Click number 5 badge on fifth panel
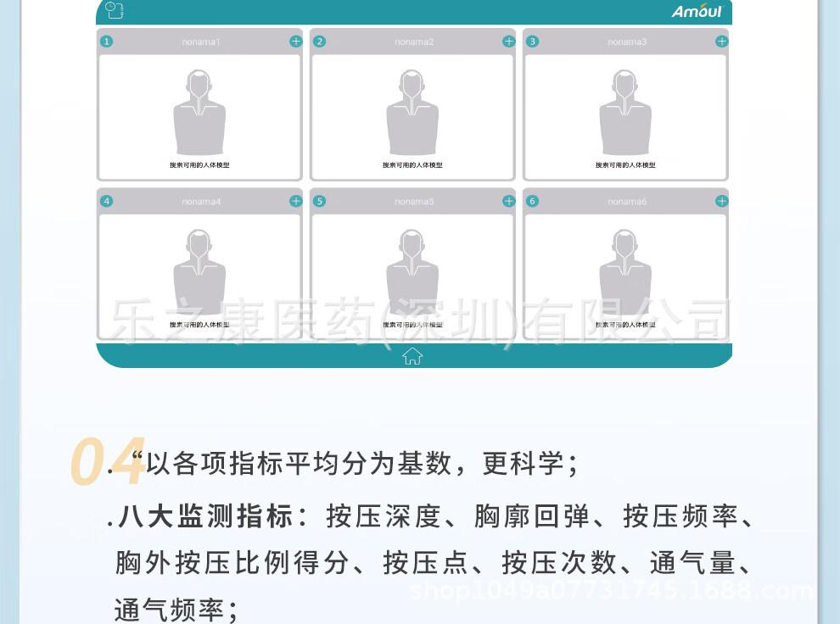Viewport: 840px width, 624px height. (x=319, y=201)
